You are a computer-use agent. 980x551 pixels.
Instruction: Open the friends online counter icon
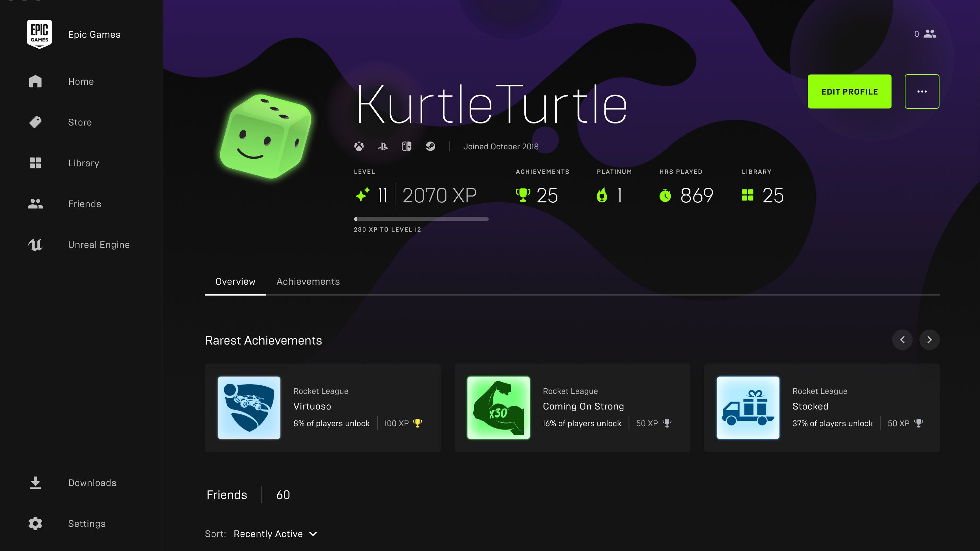929,34
